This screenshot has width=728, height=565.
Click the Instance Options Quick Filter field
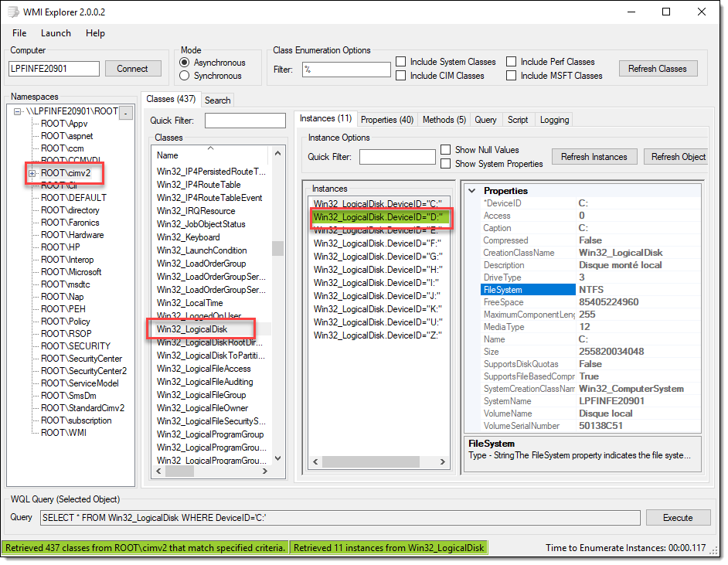pos(397,157)
